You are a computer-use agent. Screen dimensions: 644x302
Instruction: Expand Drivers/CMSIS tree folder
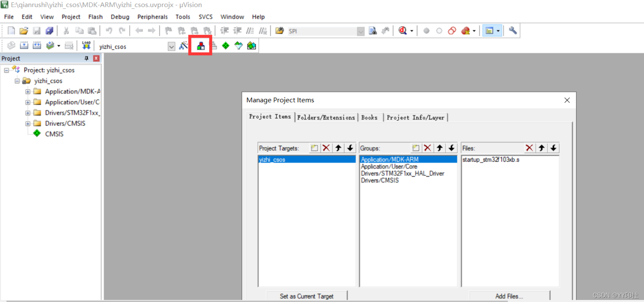28,124
